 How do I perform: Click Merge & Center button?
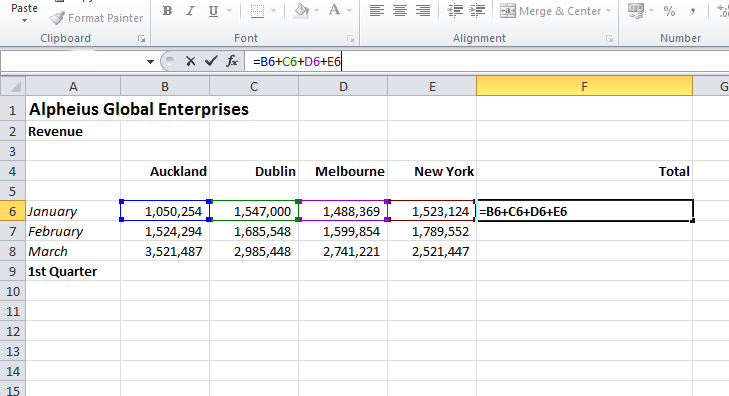(x=550, y=11)
